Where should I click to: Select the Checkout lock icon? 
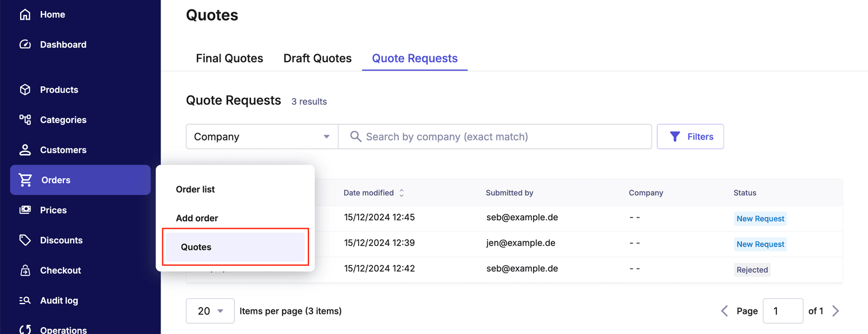pos(25,270)
